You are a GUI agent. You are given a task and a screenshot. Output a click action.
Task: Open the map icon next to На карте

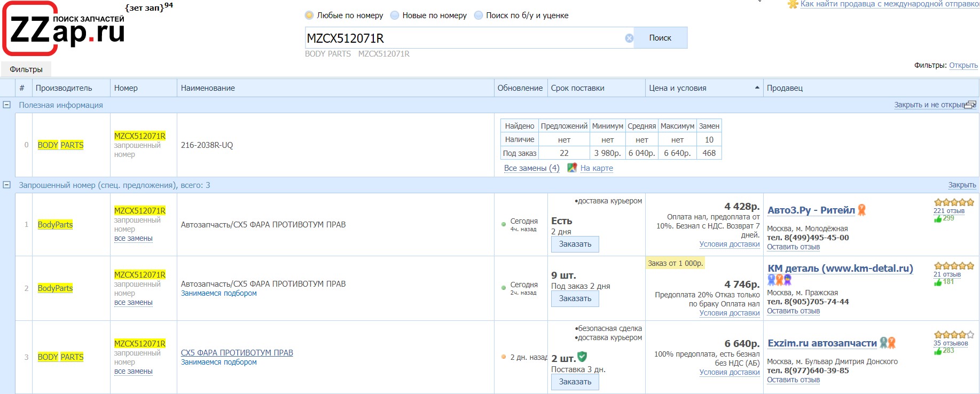coord(572,168)
